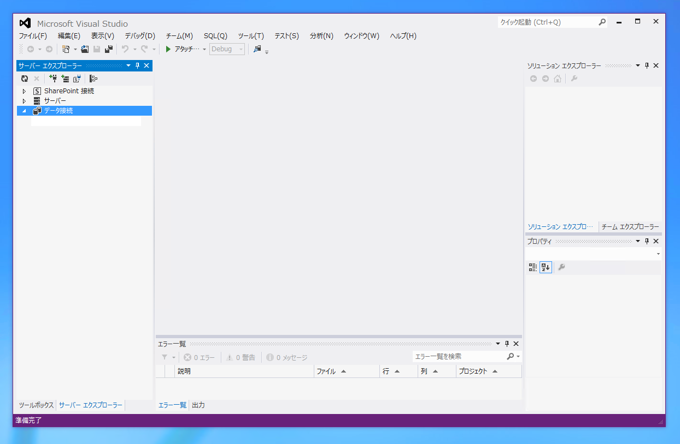Click the Connect to Database plug icon
The width and height of the screenshot is (680, 444).
(53, 78)
